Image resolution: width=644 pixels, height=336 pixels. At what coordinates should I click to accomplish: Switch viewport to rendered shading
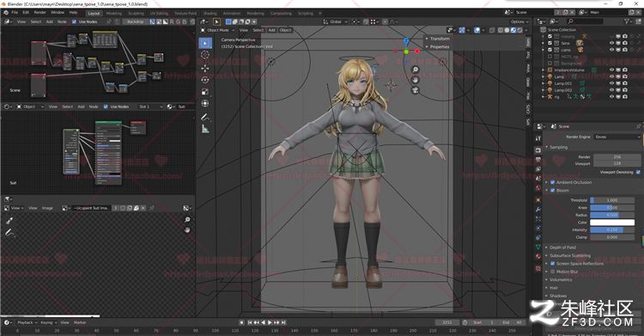(519, 30)
